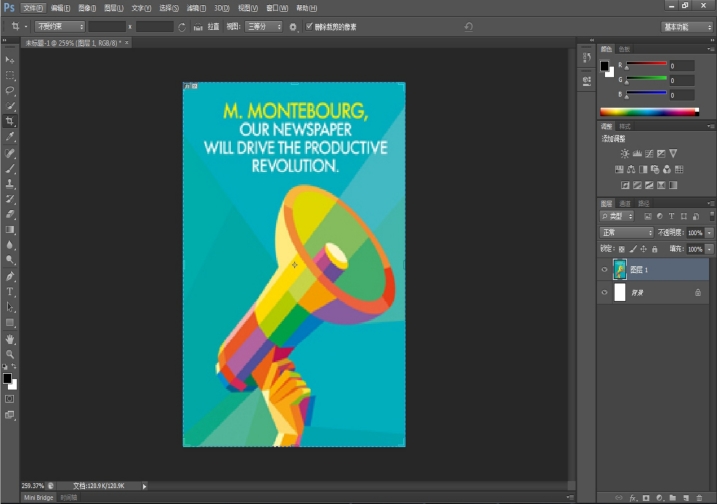Click the crop settings gear icon

pos(293,27)
